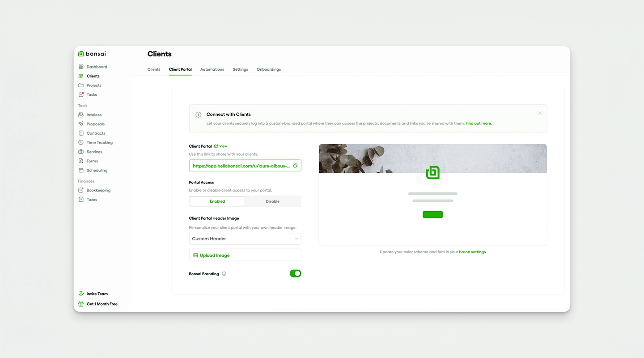Click the chevron in Custom Header field
Viewport: 644px width, 358px height.
[297, 239]
